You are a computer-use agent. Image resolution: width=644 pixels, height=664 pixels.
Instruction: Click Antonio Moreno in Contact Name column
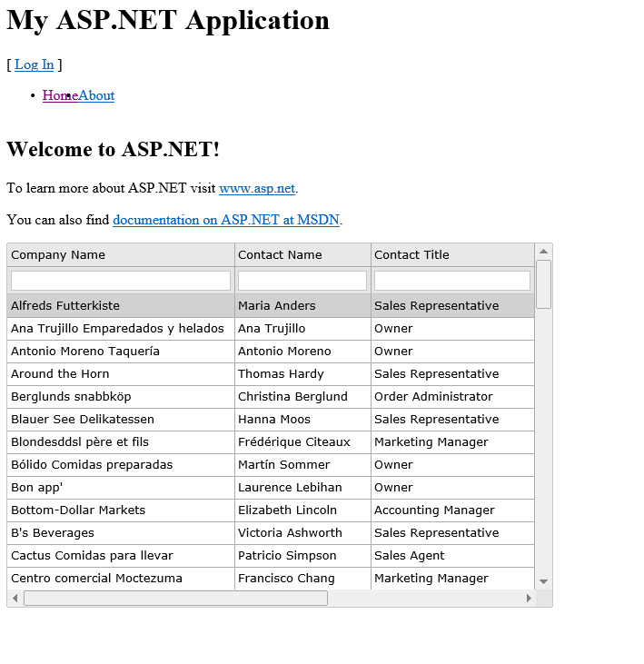point(302,352)
